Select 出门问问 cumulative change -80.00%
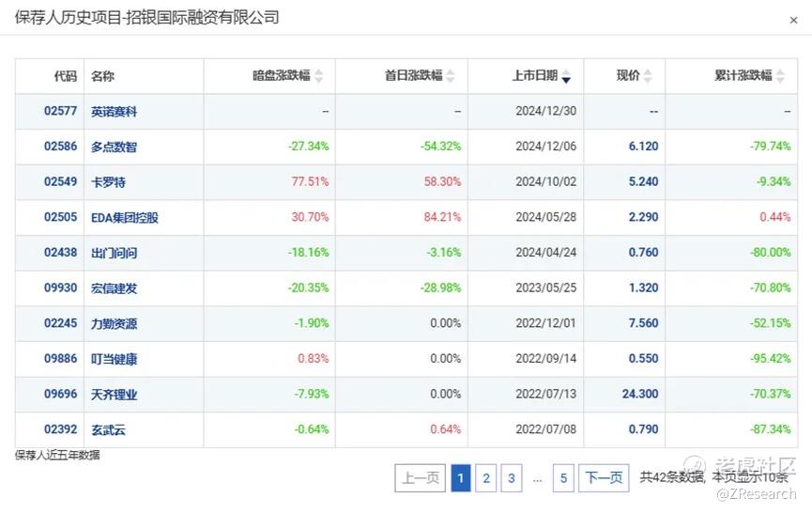812x513 pixels. click(x=771, y=253)
